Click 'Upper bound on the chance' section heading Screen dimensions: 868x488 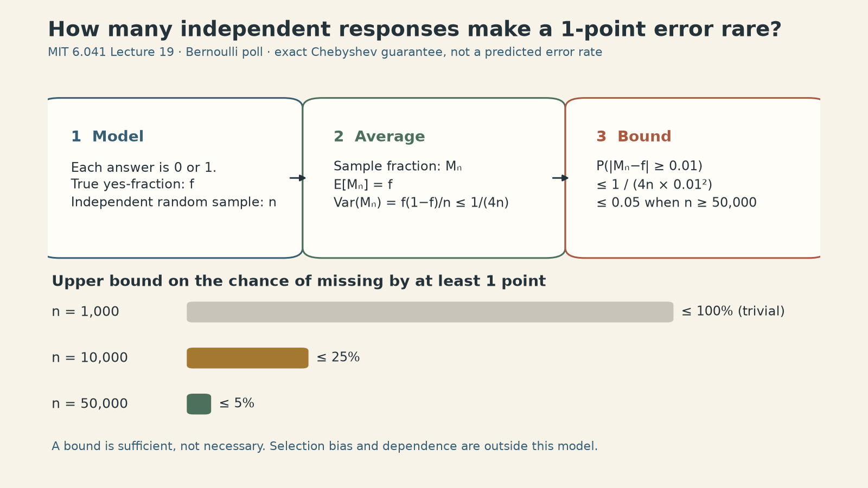298,281
